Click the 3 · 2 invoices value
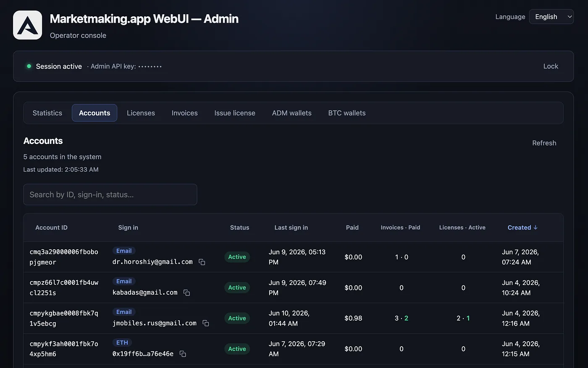The height and width of the screenshot is (368, 588). click(x=402, y=318)
